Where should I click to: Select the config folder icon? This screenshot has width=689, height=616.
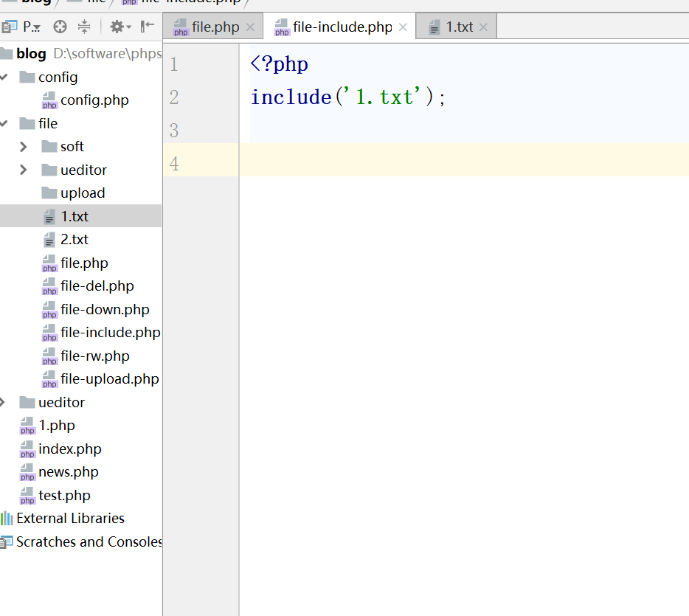[x=27, y=77]
